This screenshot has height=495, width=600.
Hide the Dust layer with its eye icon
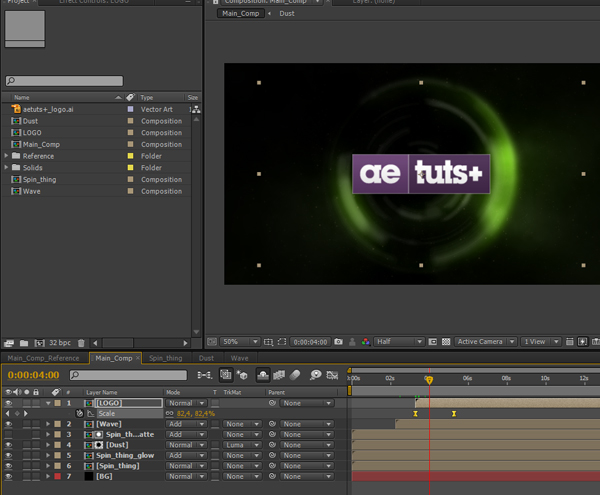[x=8, y=445]
